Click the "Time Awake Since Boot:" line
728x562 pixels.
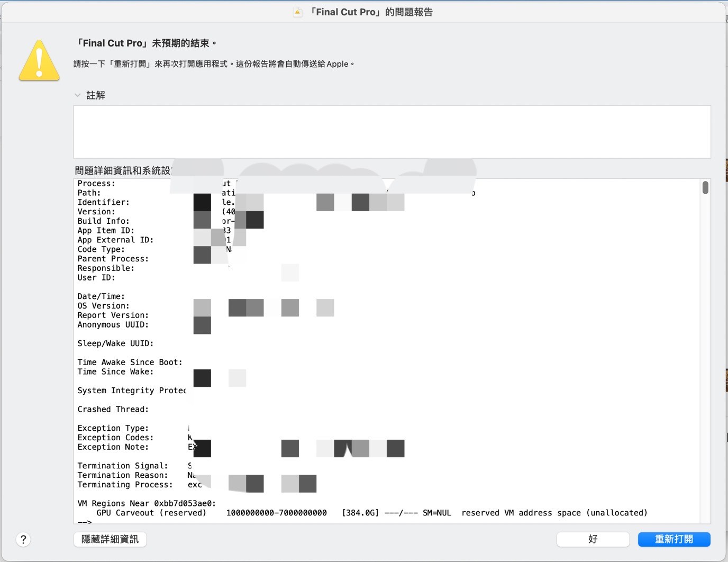tap(130, 362)
